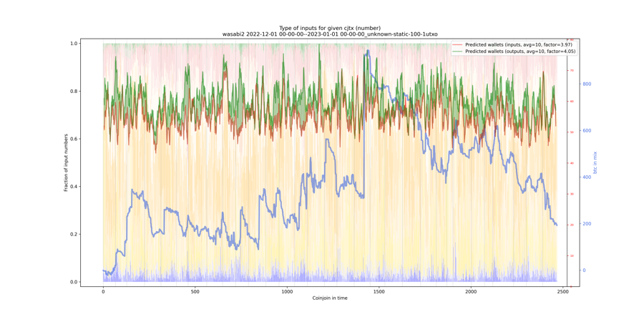Click the red inputs legend line swatch
644x322 pixels.
click(x=458, y=45)
